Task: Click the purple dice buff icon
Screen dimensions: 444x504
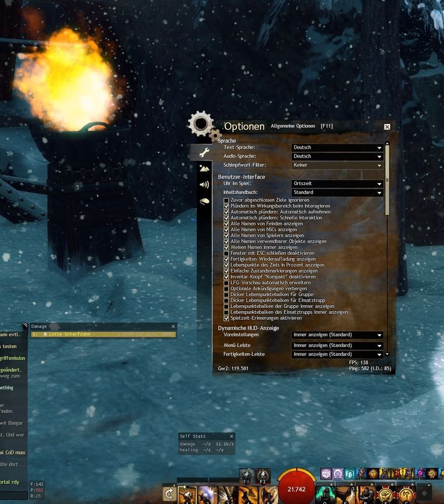Action: [x=326, y=474]
